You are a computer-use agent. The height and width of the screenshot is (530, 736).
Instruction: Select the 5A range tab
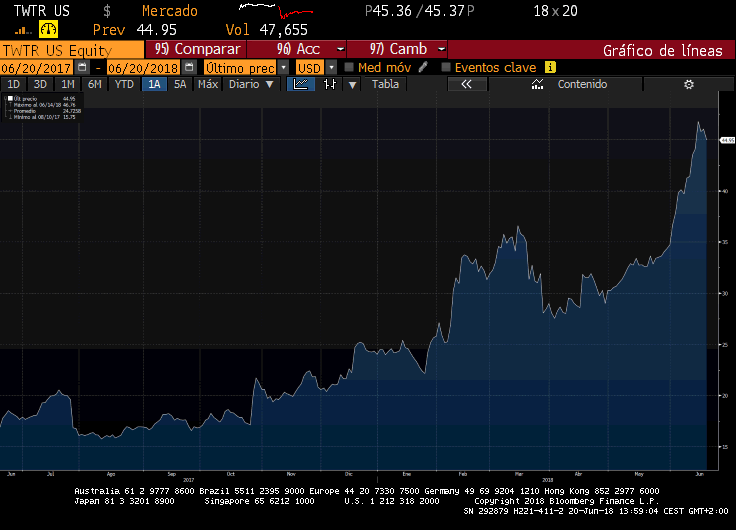tap(180, 84)
